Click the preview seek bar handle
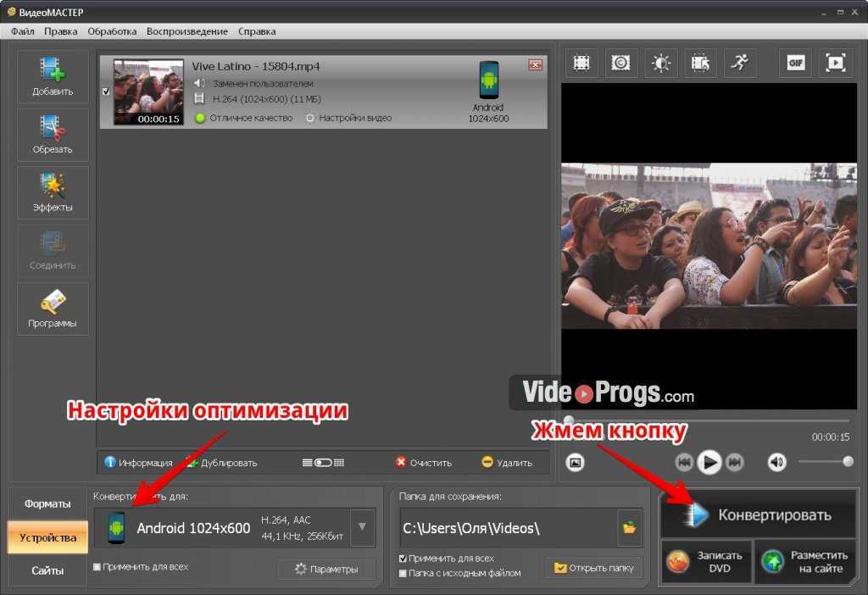Viewport: 868px width, 595px height. coord(569,420)
